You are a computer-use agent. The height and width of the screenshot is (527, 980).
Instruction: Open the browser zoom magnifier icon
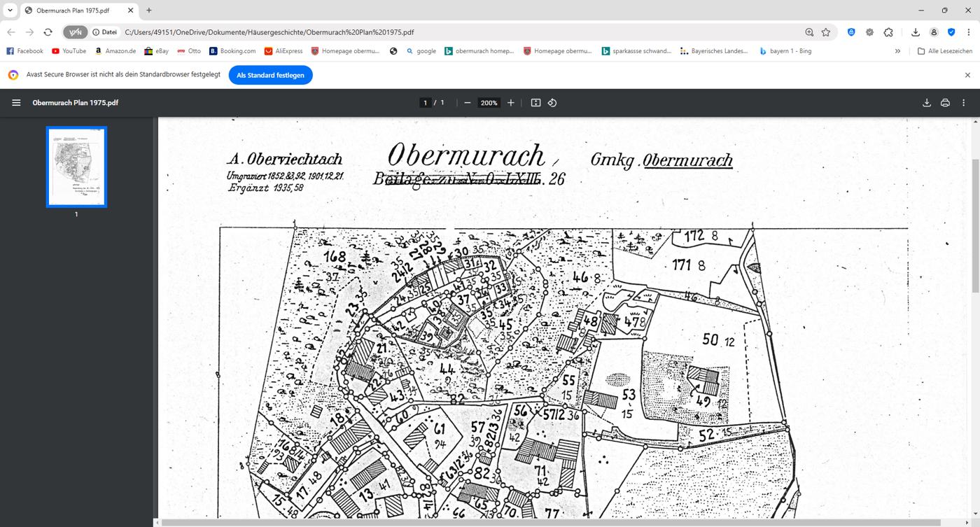[809, 32]
